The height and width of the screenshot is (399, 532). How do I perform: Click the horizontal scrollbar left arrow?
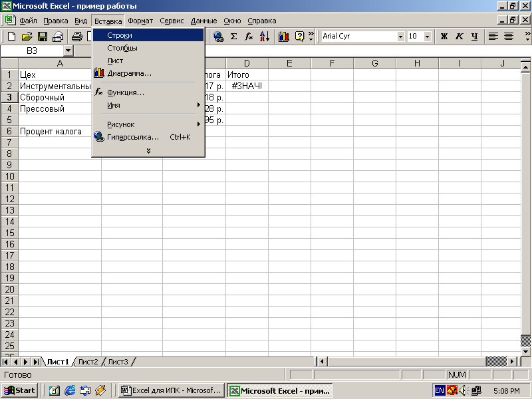click(322, 362)
